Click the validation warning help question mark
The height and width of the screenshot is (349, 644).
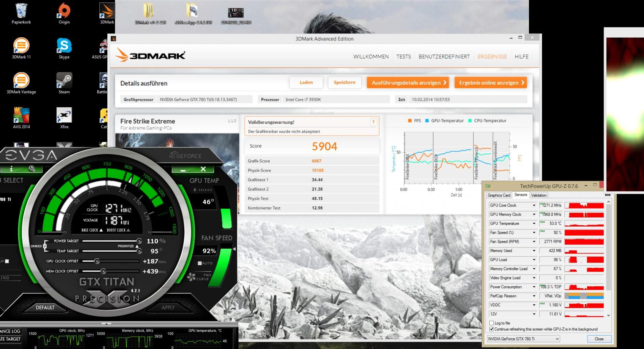point(373,122)
